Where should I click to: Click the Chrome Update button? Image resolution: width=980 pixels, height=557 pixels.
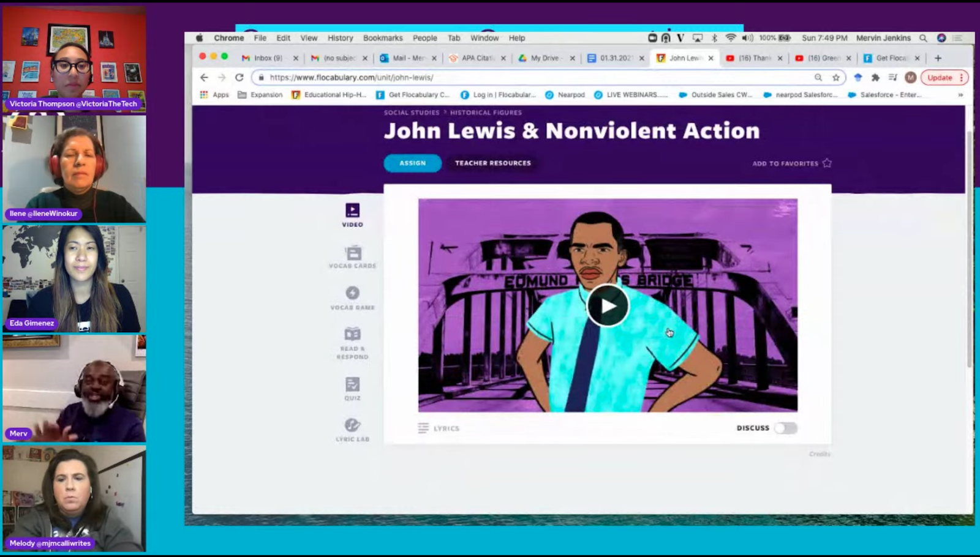[940, 78]
